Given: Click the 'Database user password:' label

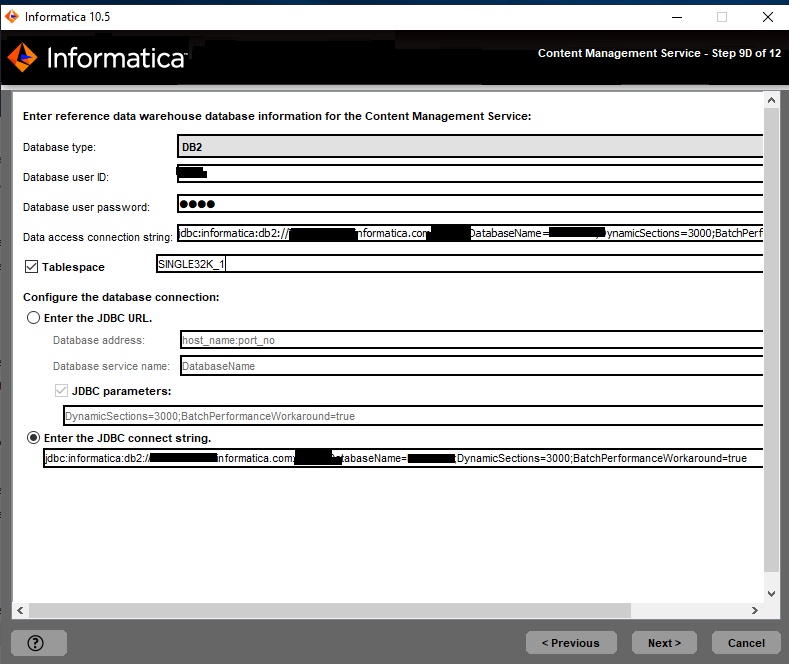Looking at the screenshot, I should tap(87, 207).
